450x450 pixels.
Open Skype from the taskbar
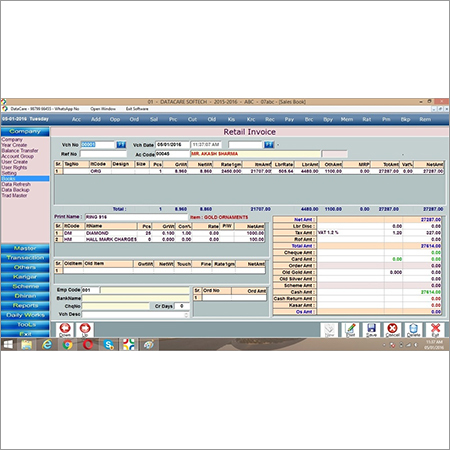[109, 344]
